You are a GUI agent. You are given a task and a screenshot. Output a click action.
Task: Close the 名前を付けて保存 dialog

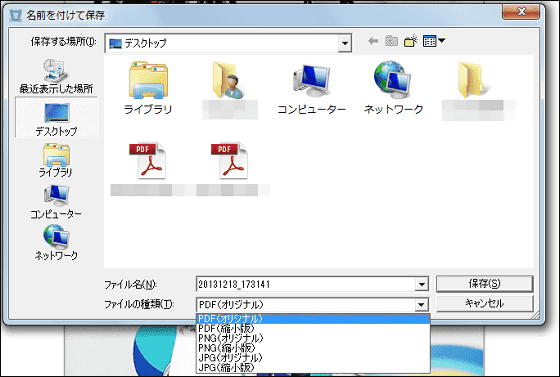pyautogui.click(x=521, y=12)
